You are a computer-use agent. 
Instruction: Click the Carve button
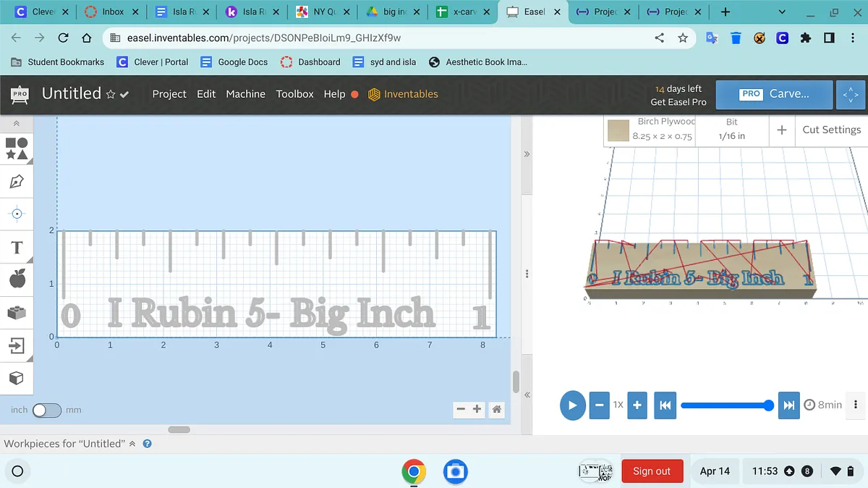click(x=773, y=94)
